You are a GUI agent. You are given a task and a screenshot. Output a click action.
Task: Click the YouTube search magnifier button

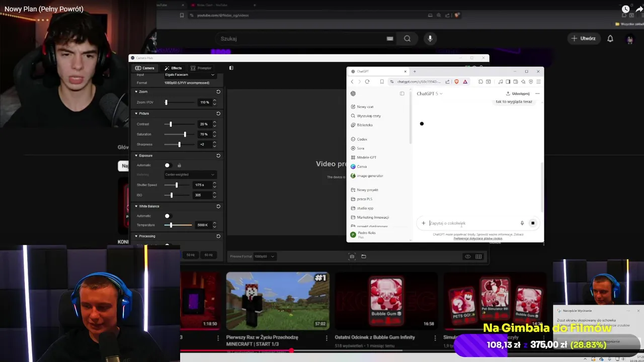click(x=408, y=39)
